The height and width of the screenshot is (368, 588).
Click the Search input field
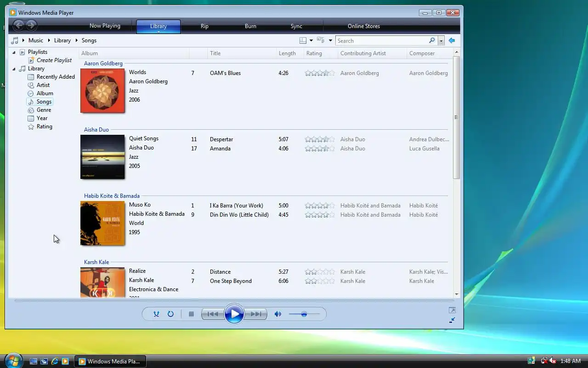(x=382, y=40)
